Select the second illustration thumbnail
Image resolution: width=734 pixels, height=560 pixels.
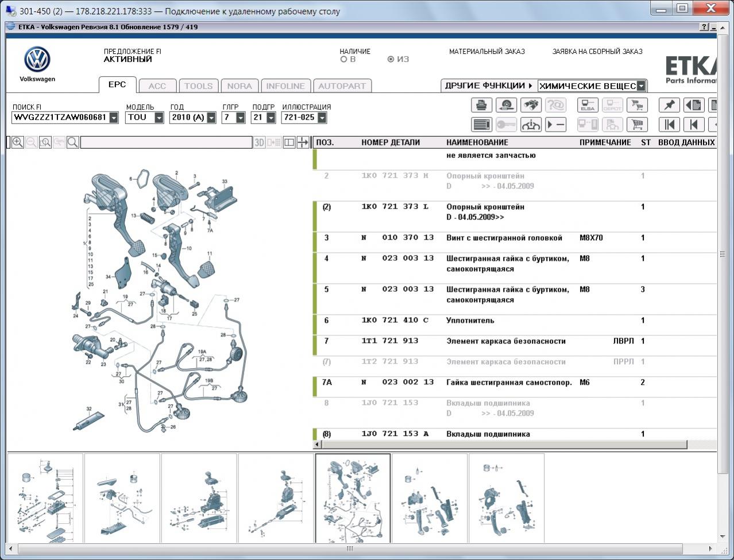point(122,499)
